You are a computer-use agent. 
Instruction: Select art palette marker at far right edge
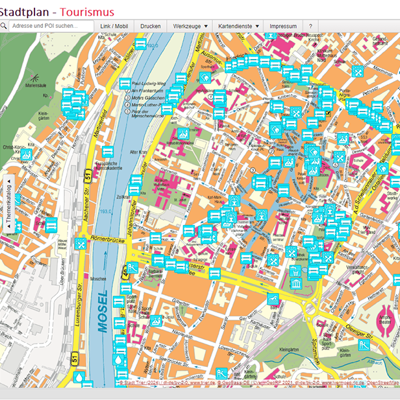pyautogui.click(x=383, y=168)
